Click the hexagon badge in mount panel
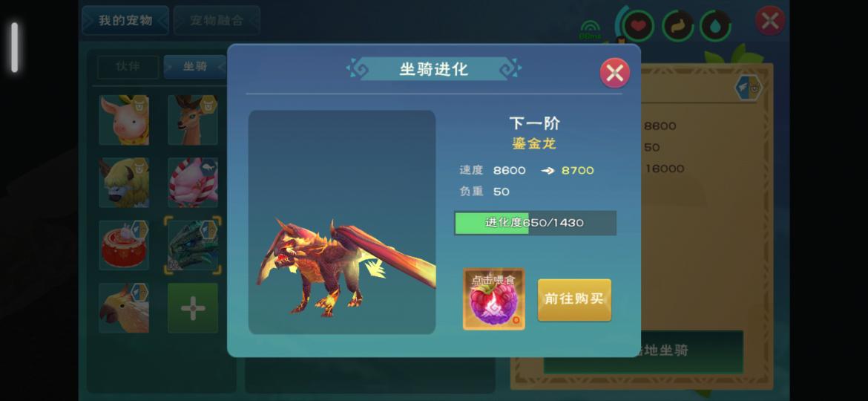Viewport: 868px width, 401px height. [749, 88]
